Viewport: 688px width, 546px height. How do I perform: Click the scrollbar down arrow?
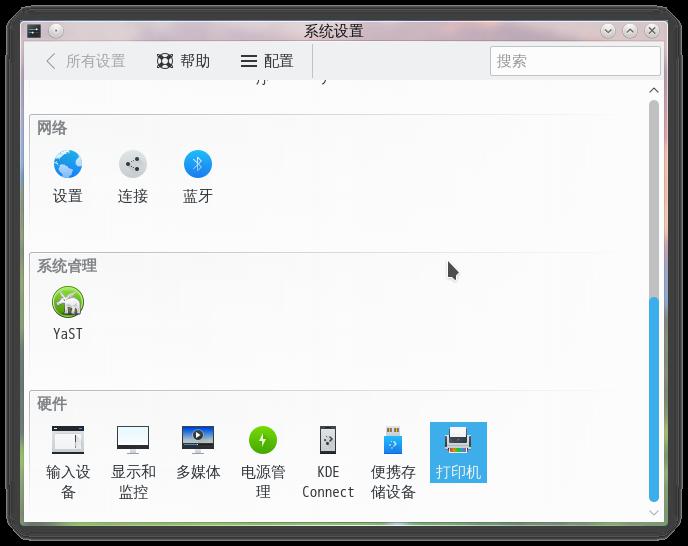coord(654,513)
